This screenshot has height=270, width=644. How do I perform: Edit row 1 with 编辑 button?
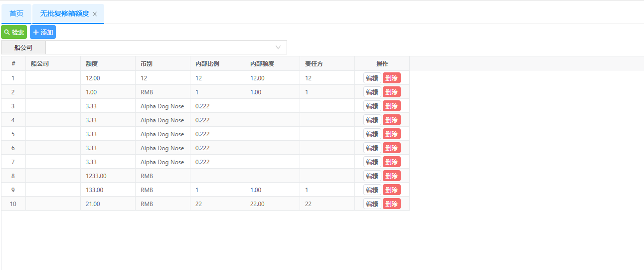click(x=372, y=78)
